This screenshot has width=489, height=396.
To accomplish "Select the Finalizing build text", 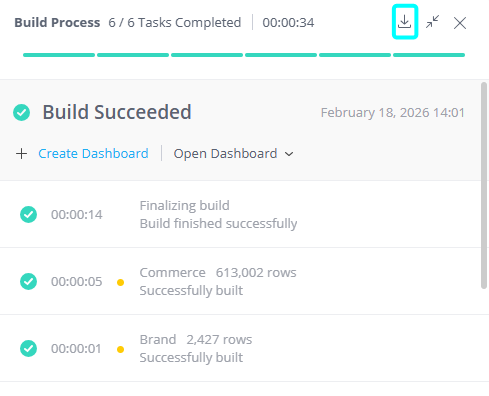I will tap(185, 206).
